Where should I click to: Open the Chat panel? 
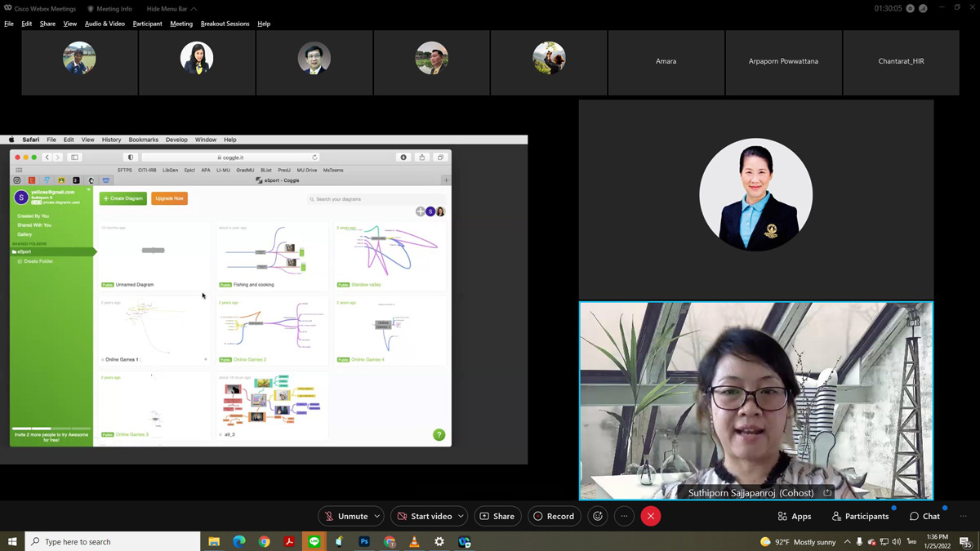pos(924,516)
